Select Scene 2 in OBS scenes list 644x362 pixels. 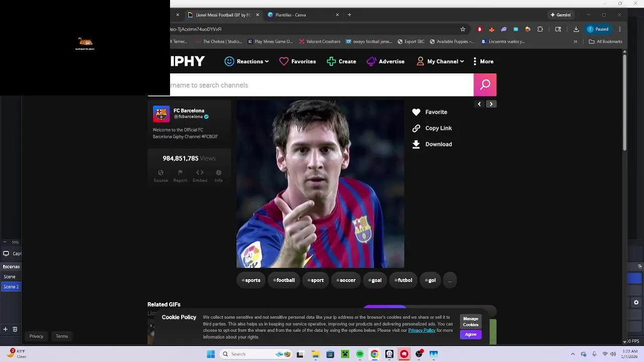pyautogui.click(x=11, y=287)
